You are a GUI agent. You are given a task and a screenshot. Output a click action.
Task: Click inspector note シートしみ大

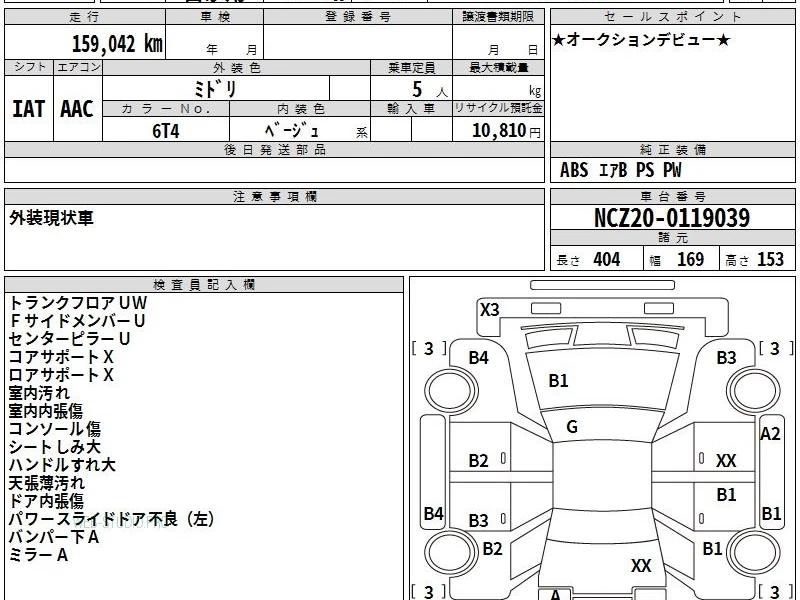(55, 447)
